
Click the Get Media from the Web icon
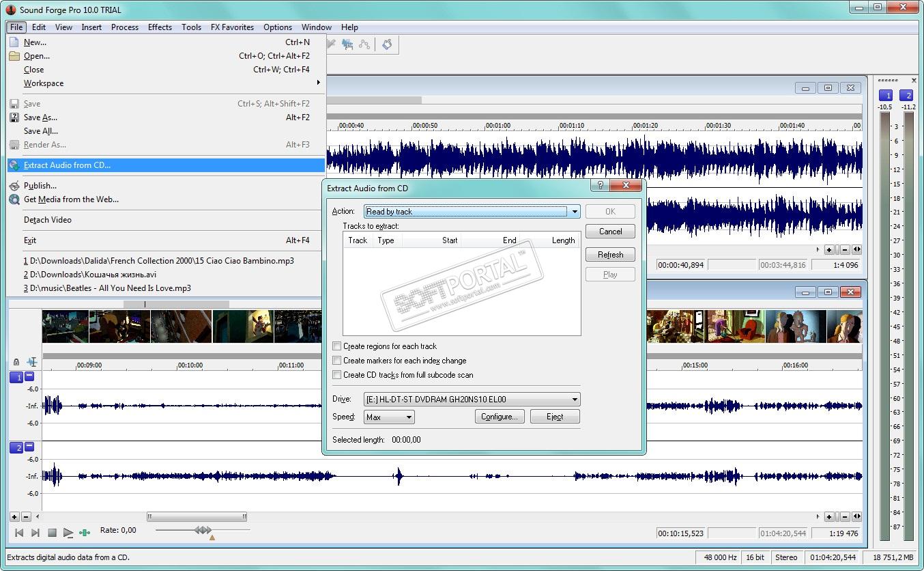pos(14,199)
